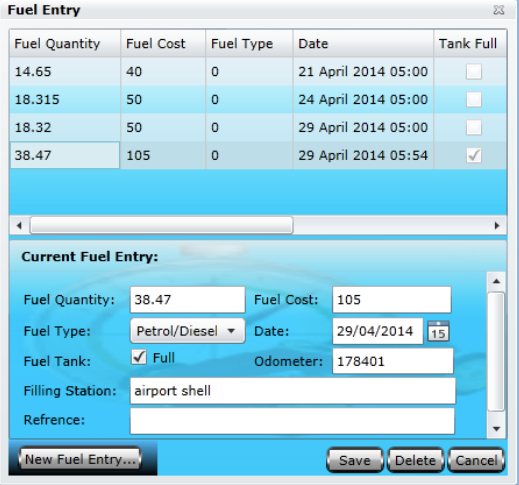Check Tank Full for 21 April entry
519x485 pixels.
click(474, 72)
